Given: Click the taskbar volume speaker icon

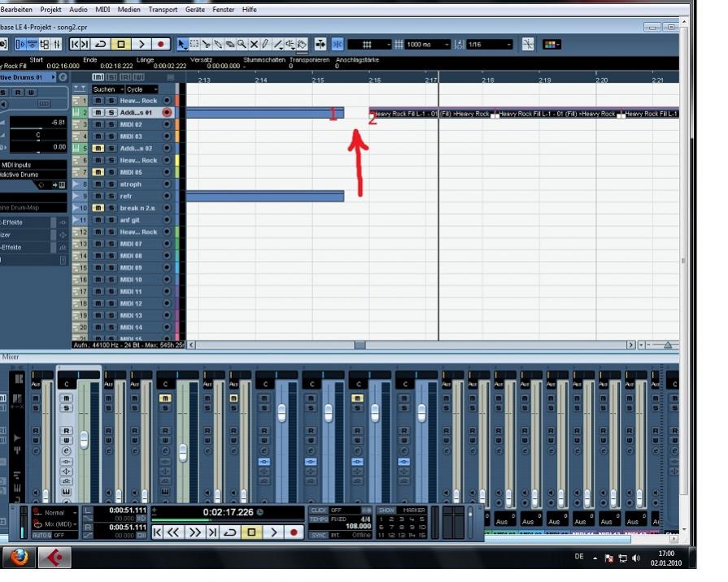Looking at the screenshot, I should 636,558.
